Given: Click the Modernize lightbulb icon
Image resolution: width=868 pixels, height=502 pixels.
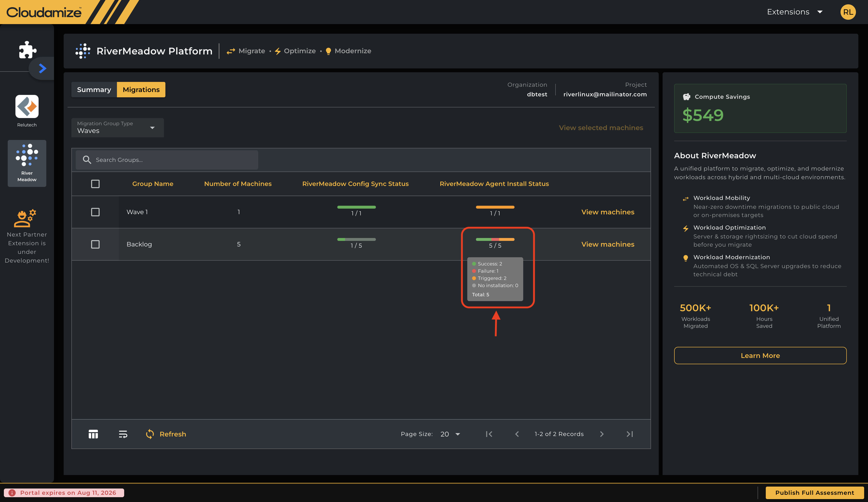Looking at the screenshot, I should pos(328,51).
